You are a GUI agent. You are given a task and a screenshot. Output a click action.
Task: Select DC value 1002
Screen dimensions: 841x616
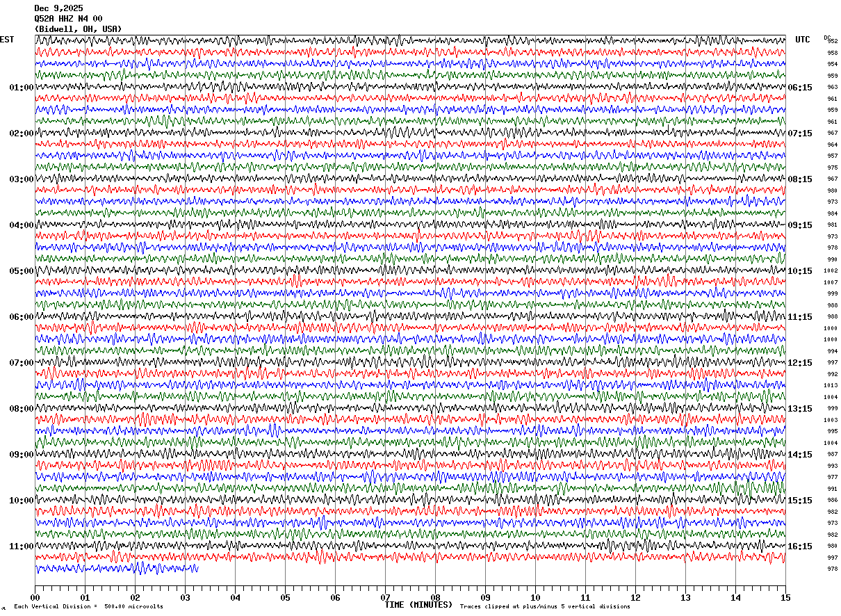(831, 271)
